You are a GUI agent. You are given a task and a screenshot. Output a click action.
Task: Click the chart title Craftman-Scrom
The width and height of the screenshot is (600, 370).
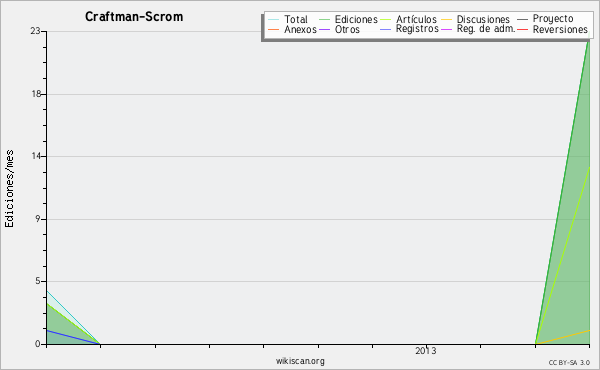coord(134,16)
